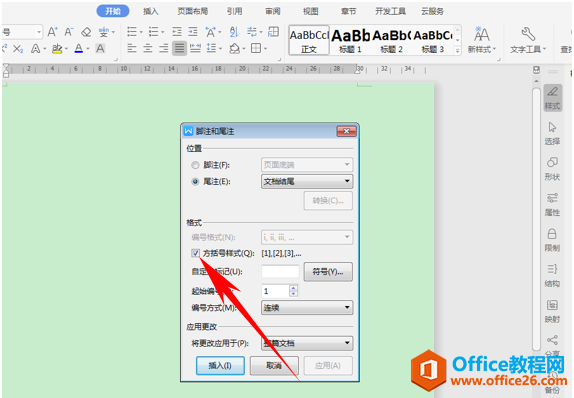The height and width of the screenshot is (398, 574).
Task: Increment the 起始编号 start number spinner
Action: [293, 288]
